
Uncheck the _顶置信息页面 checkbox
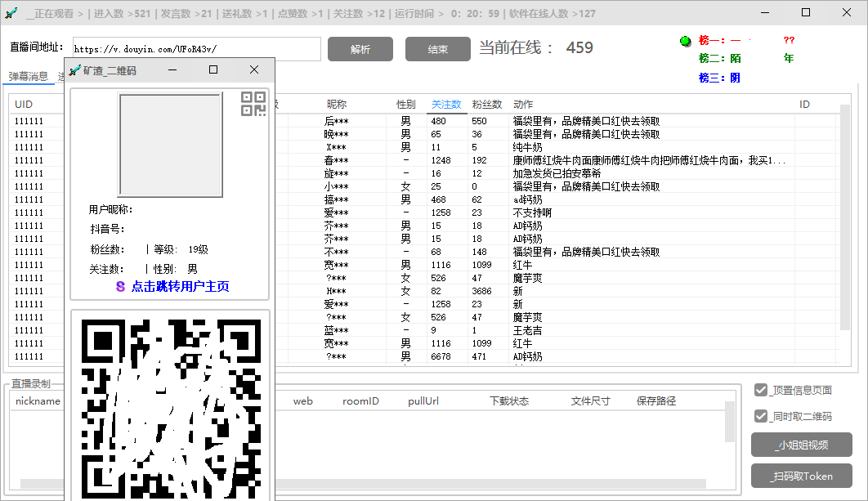click(x=760, y=390)
